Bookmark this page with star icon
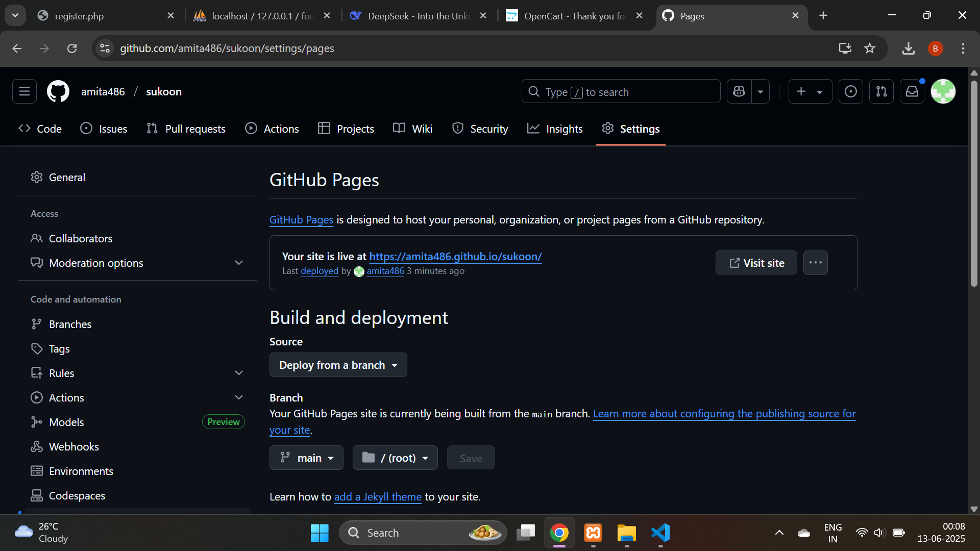980x551 pixels. point(870,48)
